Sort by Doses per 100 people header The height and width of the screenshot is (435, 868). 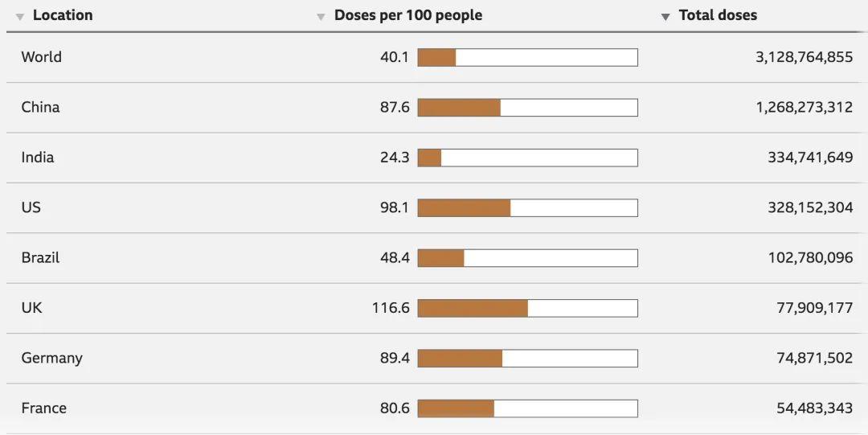(407, 15)
